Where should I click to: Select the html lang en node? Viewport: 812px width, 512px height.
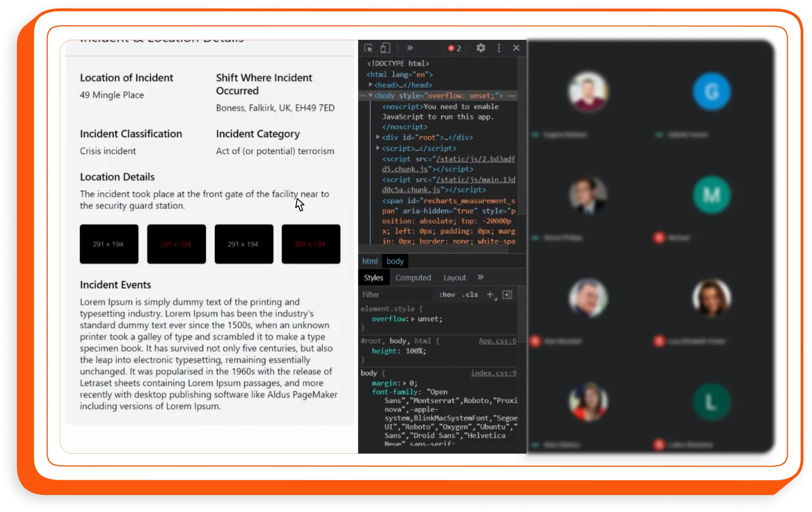(400, 74)
